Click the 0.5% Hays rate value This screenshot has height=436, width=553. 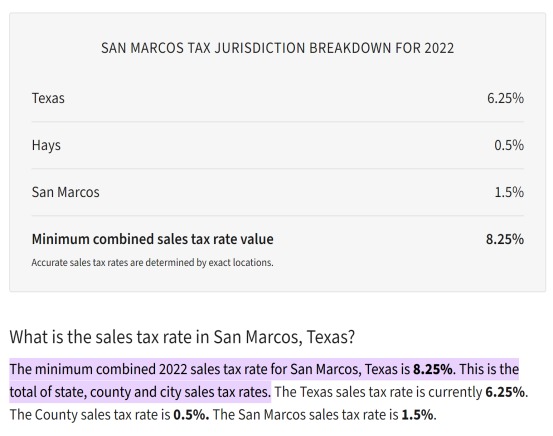(509, 145)
